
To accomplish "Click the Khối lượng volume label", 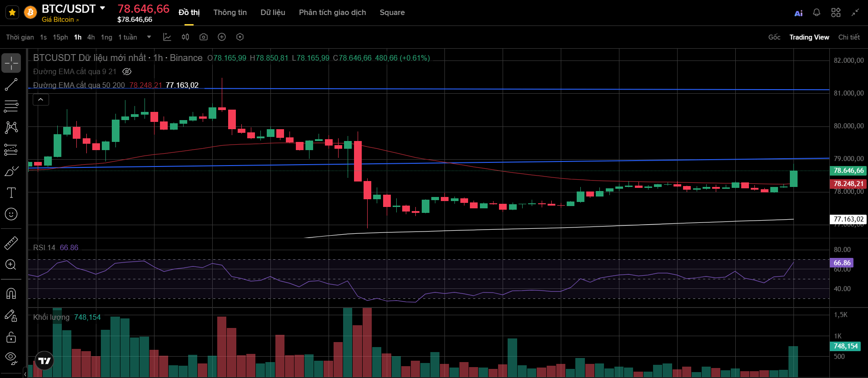I will pyautogui.click(x=51, y=317).
